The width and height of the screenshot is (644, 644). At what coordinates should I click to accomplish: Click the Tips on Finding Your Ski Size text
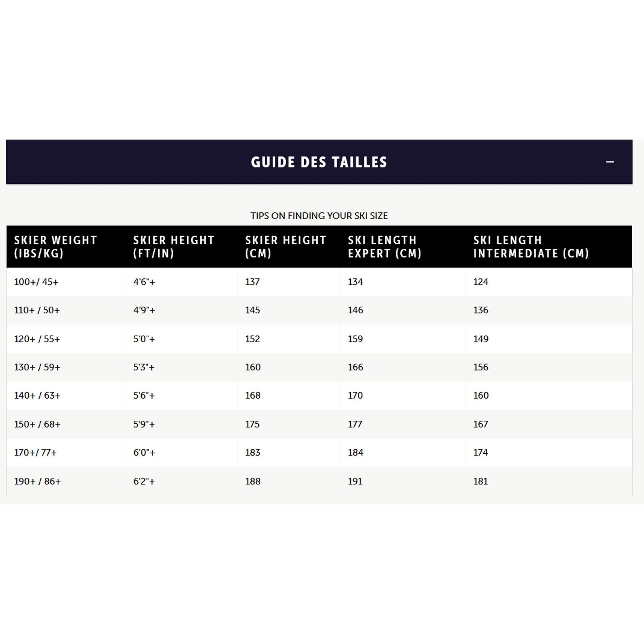pyautogui.click(x=319, y=216)
